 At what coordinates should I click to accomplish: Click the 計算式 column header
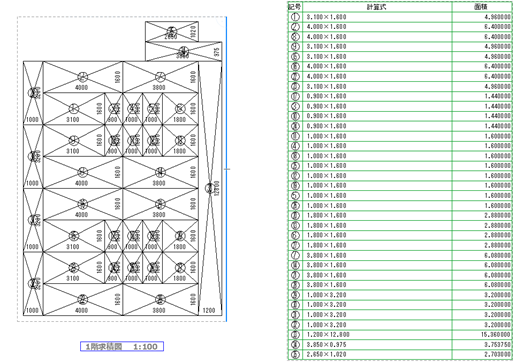click(377, 7)
